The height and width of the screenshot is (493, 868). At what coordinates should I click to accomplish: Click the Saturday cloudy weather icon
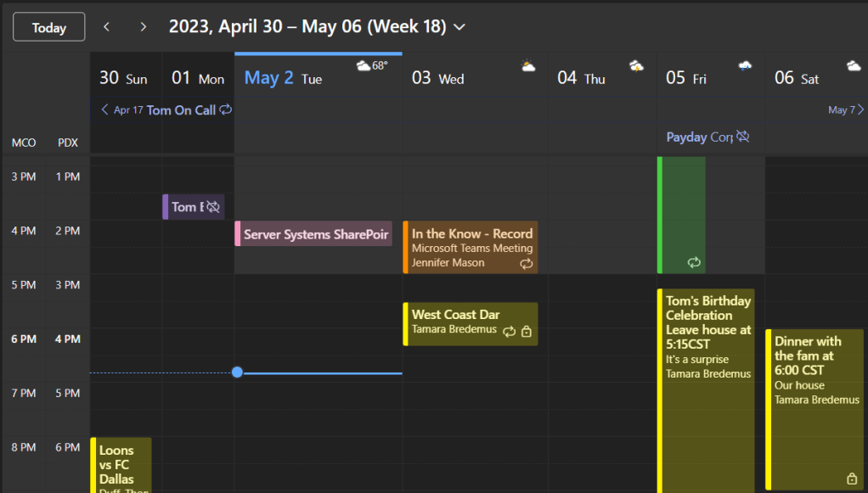(854, 66)
